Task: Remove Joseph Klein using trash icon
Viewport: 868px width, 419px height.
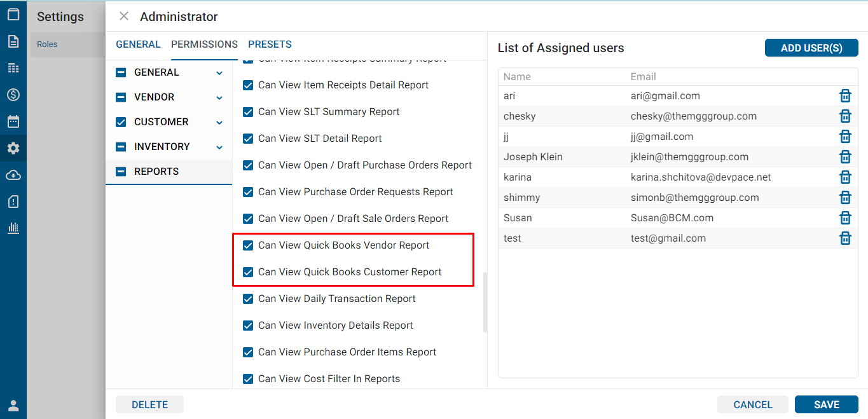Action: (x=845, y=157)
